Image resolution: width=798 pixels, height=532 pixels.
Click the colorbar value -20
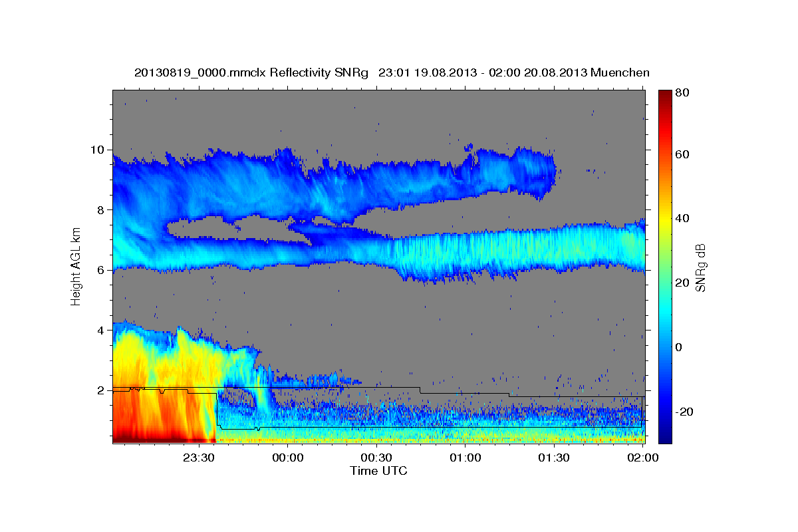coord(684,412)
